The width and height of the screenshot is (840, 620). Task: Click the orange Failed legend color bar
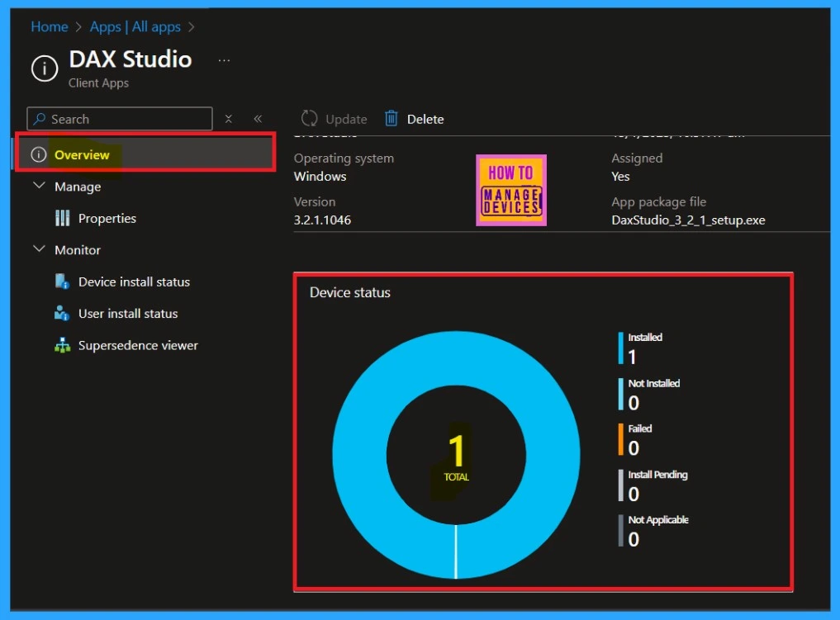[620, 439]
